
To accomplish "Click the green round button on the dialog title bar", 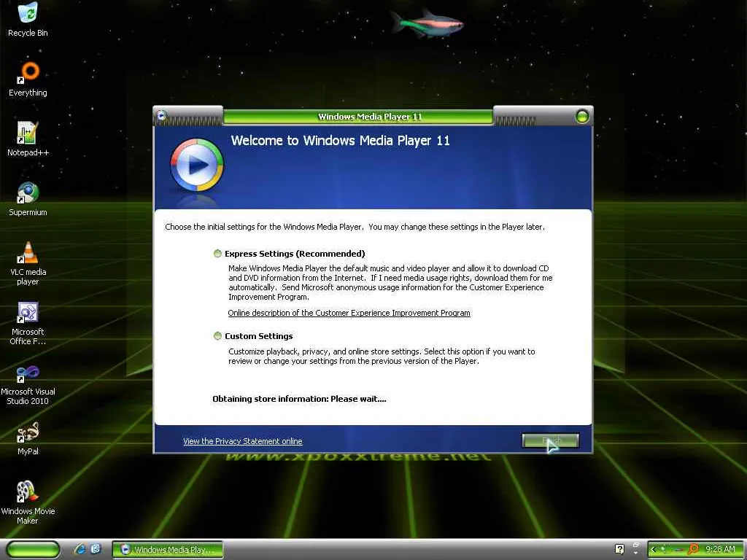I will pyautogui.click(x=581, y=116).
